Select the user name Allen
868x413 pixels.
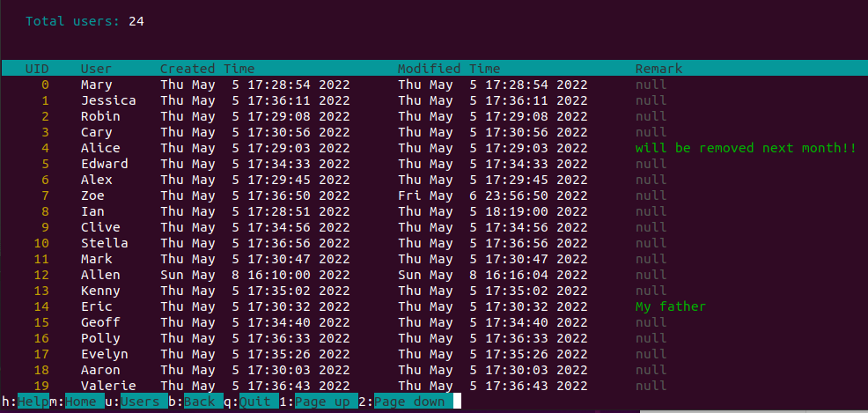[x=100, y=275]
